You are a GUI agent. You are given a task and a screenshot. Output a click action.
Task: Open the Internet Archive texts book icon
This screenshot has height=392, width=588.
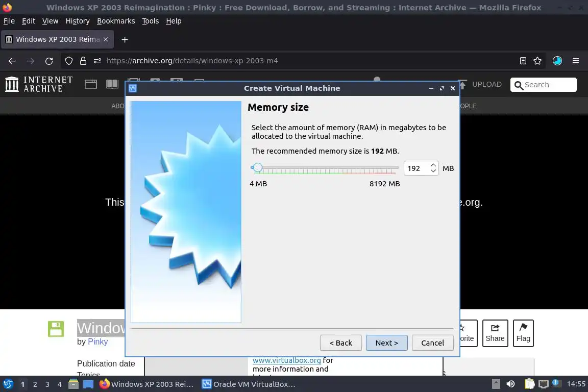point(112,84)
